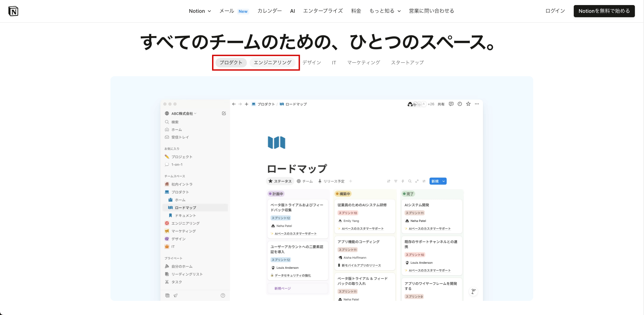The width and height of the screenshot is (644, 315).
Task: Click the templates icon at sidebar bottom
Action: point(168,295)
